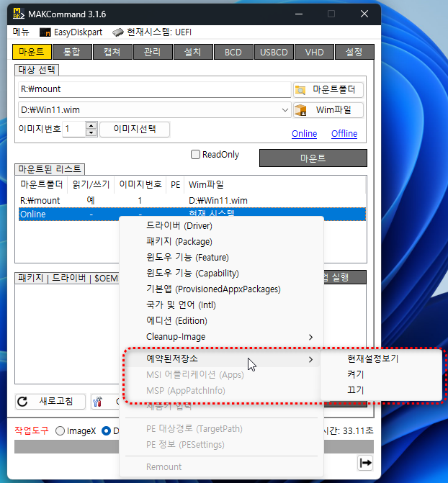Choose 드라이버 (Driver) from context menu

coord(221,226)
